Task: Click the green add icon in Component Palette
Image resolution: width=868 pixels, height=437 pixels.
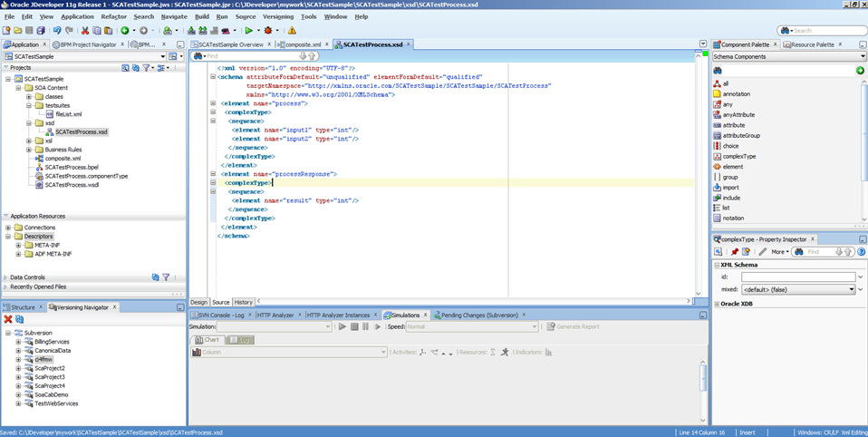Action: click(860, 70)
